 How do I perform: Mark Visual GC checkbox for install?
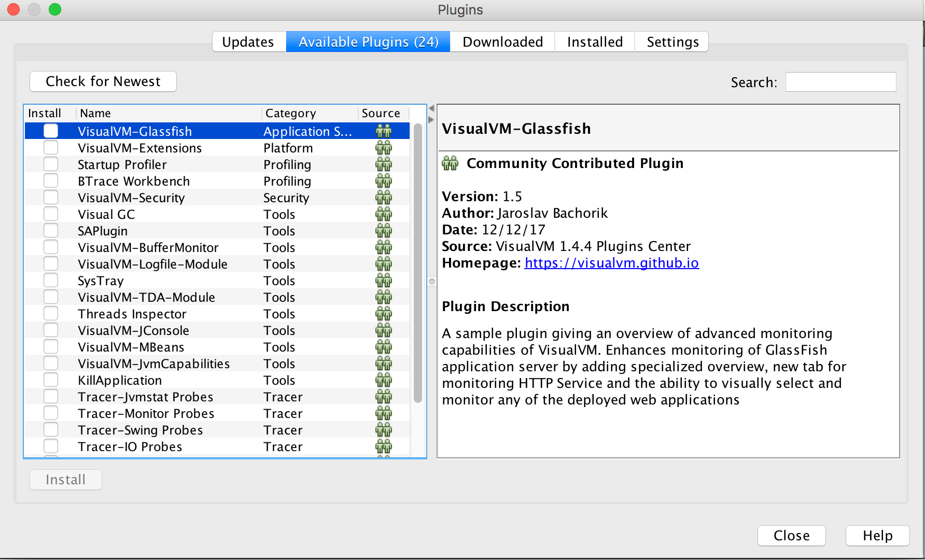click(51, 214)
